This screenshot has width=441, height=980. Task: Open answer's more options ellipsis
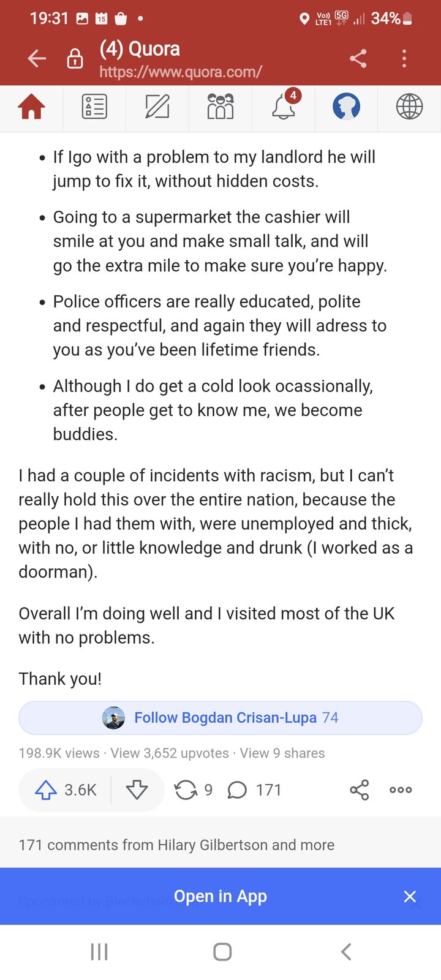pos(401,790)
